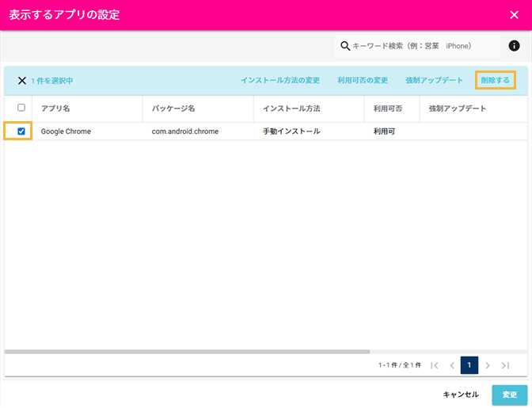Open the info icon beside search
Image resolution: width=532 pixels, height=408 pixels.
pos(514,46)
